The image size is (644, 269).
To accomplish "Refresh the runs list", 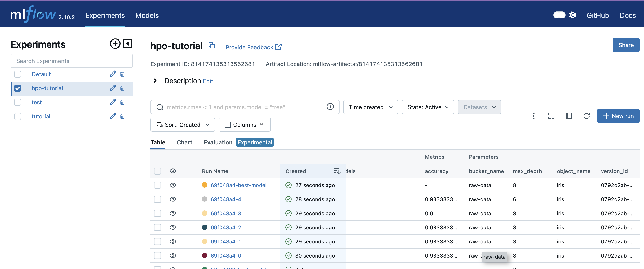I will [586, 116].
